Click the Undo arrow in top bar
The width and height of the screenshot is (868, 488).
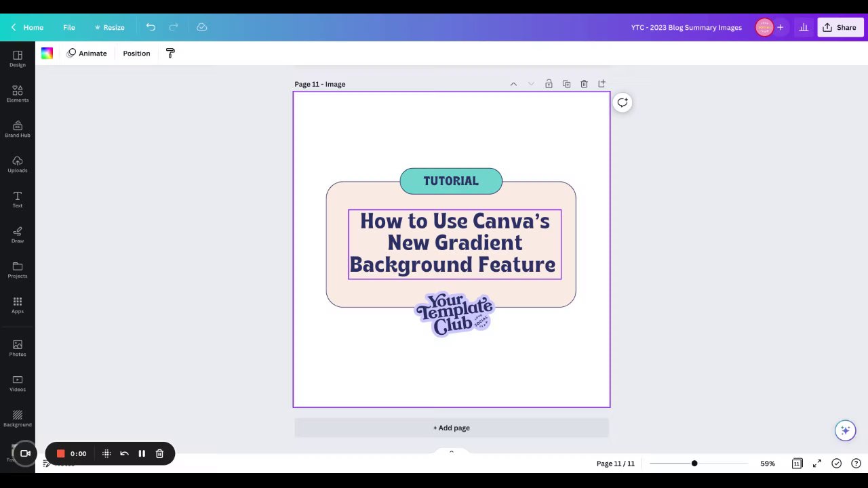[151, 27]
